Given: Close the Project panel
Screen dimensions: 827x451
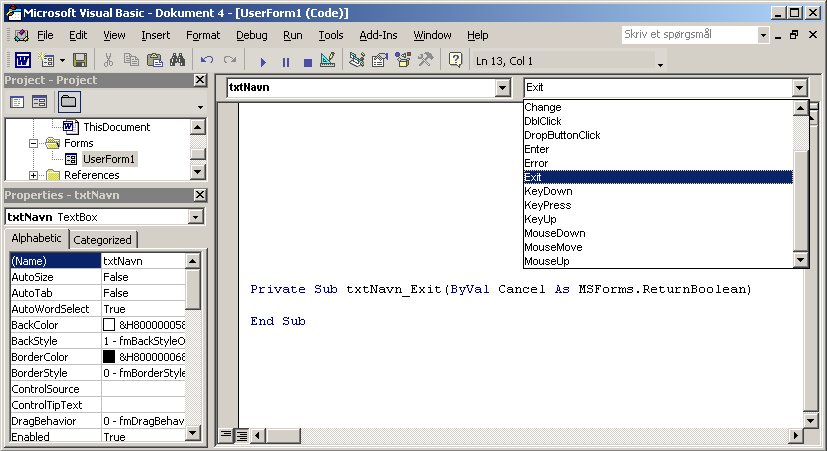Looking at the screenshot, I should pos(200,80).
